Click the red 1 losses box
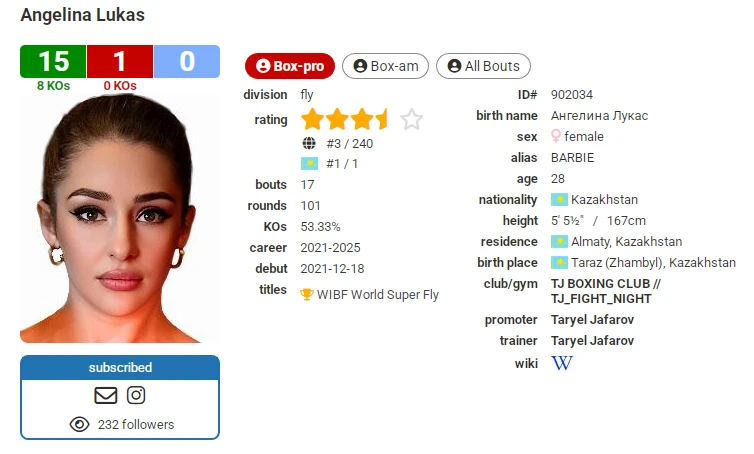Image resolution: width=754 pixels, height=454 pixels. click(120, 62)
